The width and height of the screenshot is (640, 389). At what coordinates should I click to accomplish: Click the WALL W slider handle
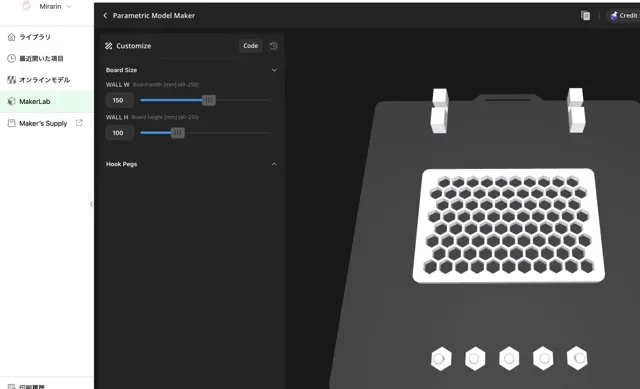tap(209, 100)
